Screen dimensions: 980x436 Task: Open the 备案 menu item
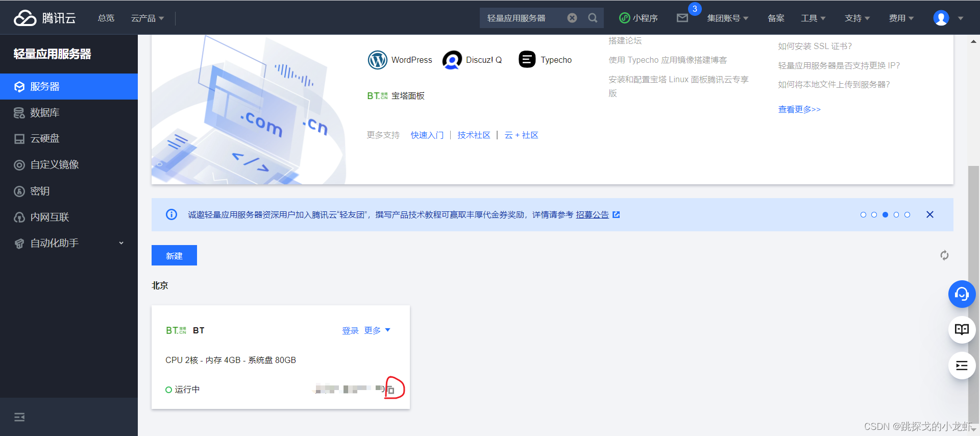[x=776, y=18]
